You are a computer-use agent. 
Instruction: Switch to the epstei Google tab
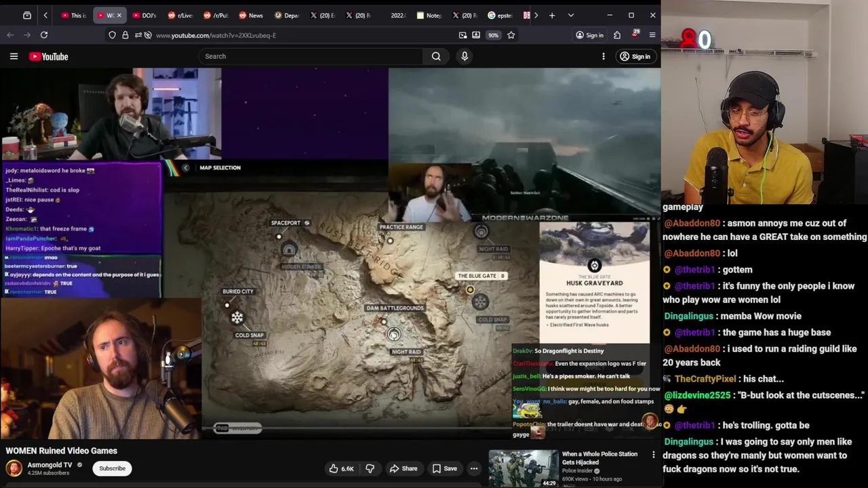pyautogui.click(x=500, y=15)
